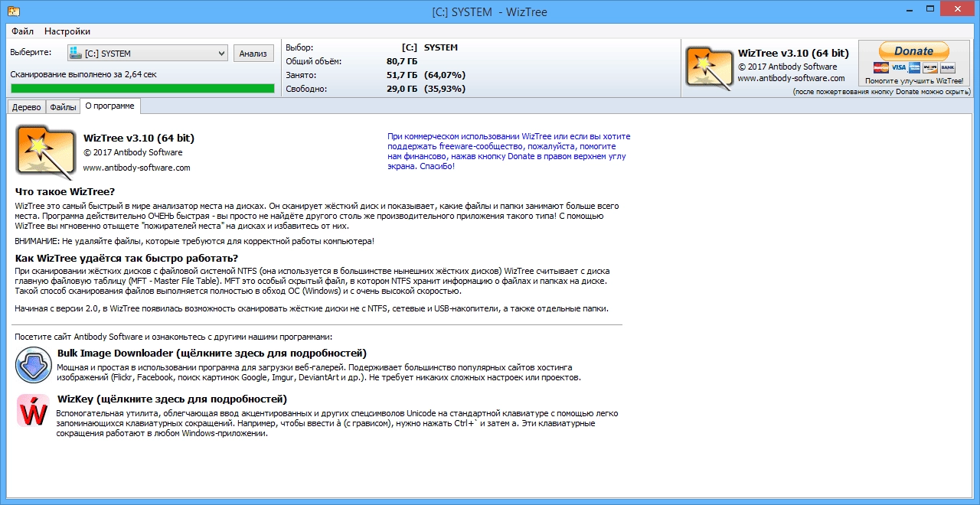
Task: Click 'Посетите сайт Antibody Software' line
Action: pyautogui.click(x=174, y=337)
